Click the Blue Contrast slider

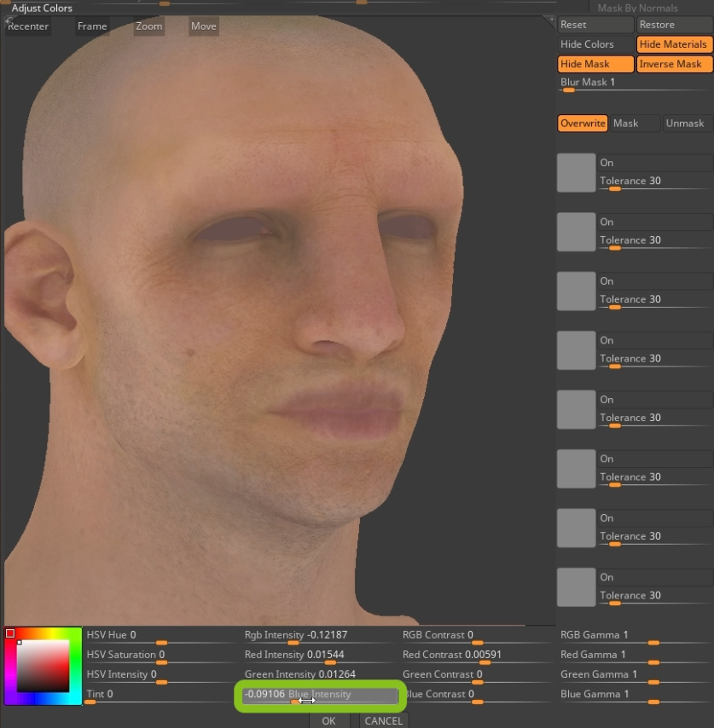(477, 696)
